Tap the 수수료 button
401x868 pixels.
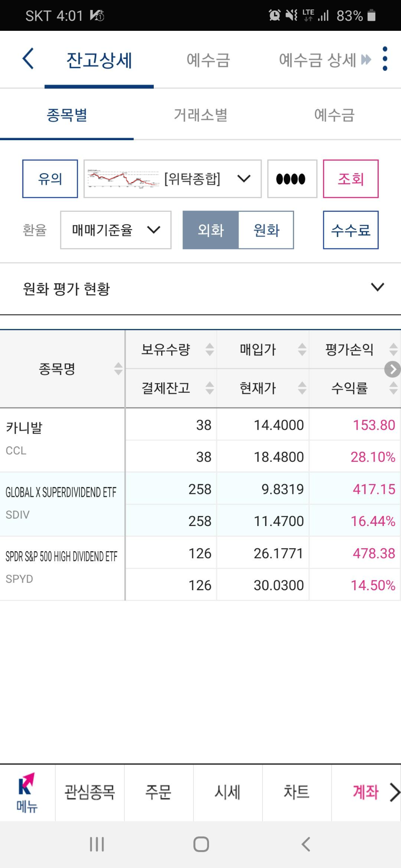[351, 230]
